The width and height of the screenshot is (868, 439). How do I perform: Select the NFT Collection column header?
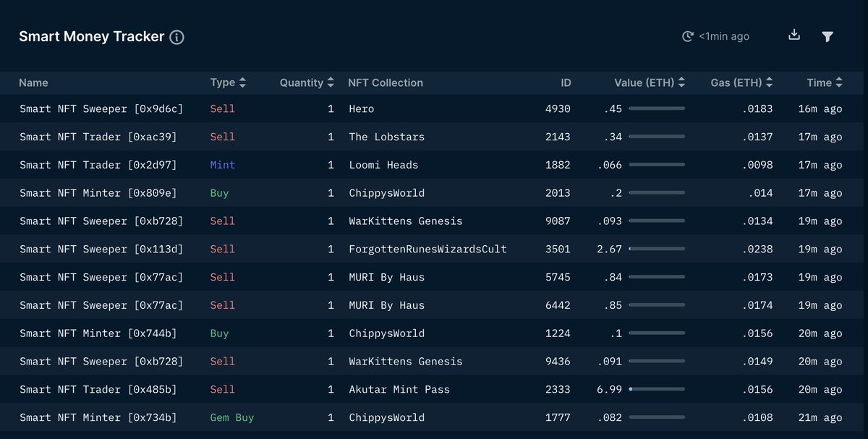coord(386,82)
